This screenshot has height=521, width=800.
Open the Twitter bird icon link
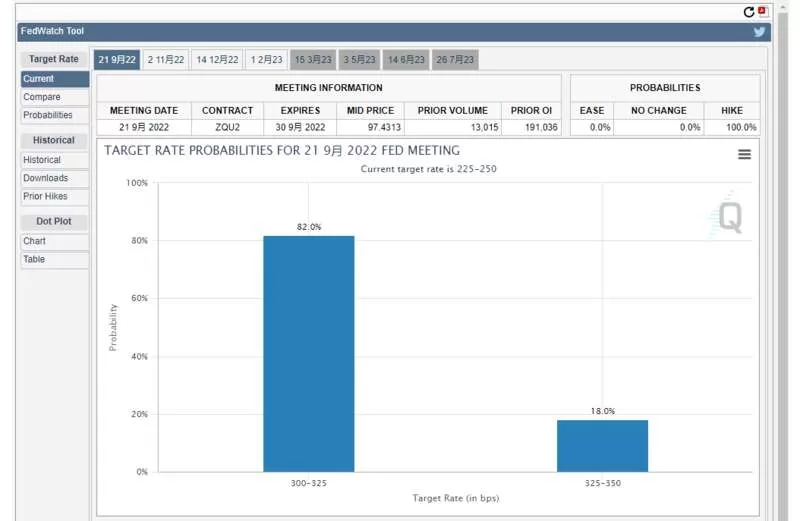coord(759,32)
